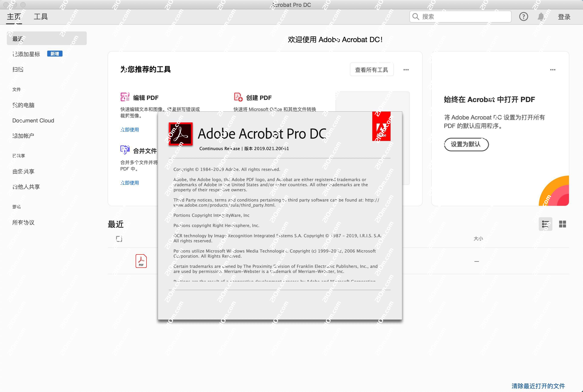Click 清除最近打开的文件 link
Viewport: 583px width, 392px height.
538,386
